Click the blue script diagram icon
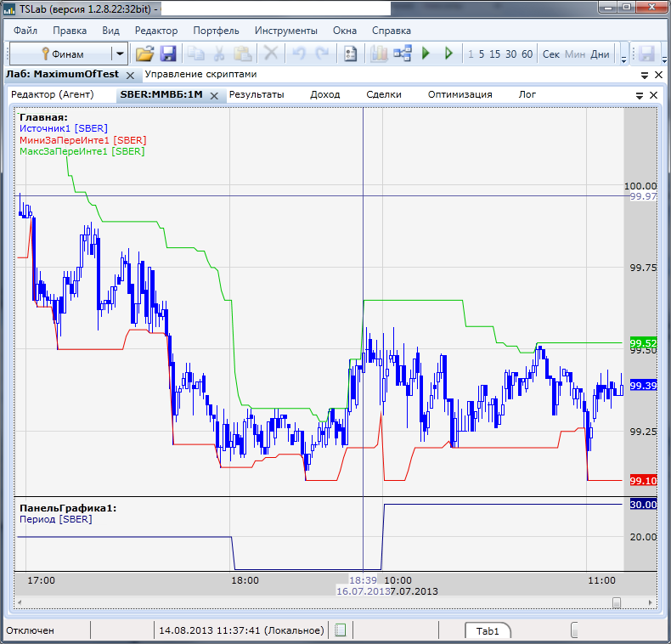This screenshot has height=644, width=671. 402,54
